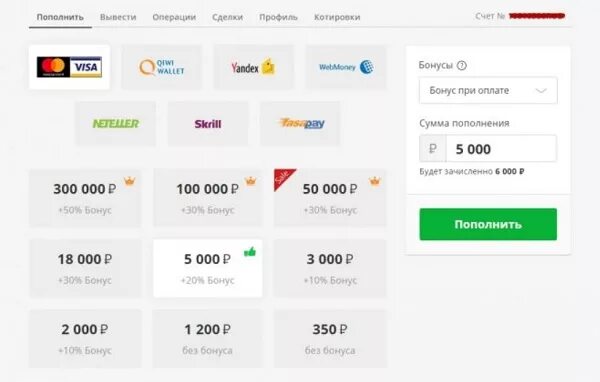Switch to the Вывести tab
This screenshot has width=600, height=382.
click(x=118, y=17)
